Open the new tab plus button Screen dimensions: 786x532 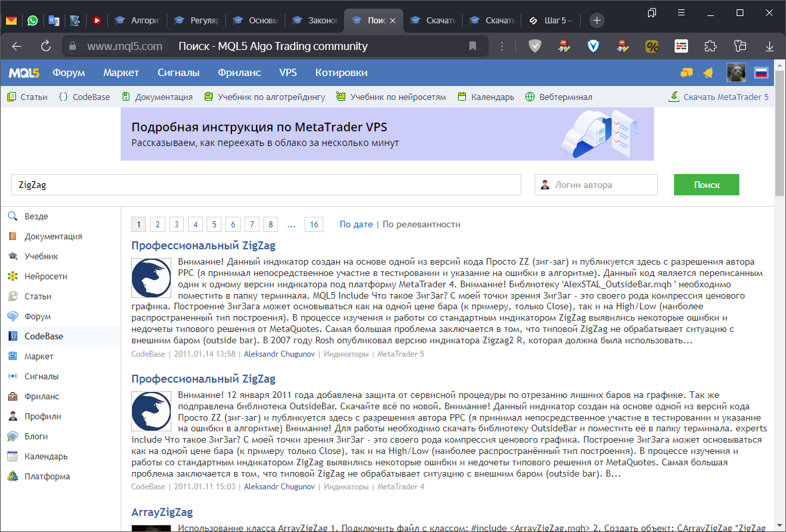[597, 21]
